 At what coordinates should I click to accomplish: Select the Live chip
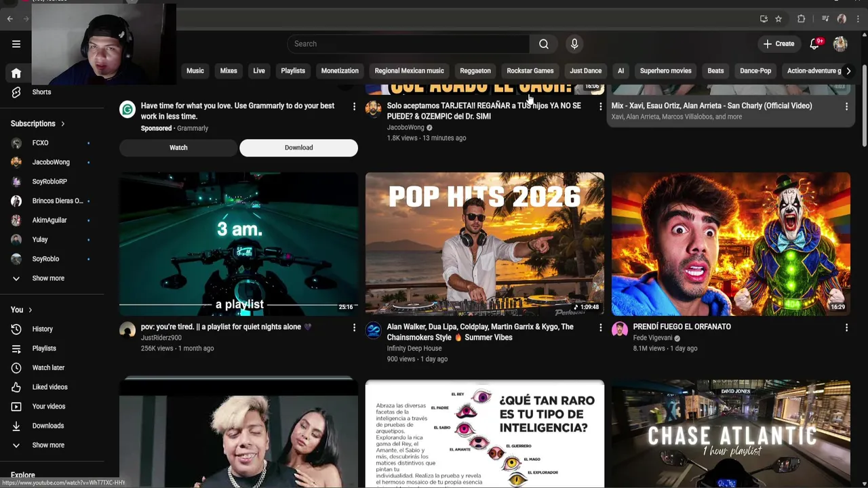pos(259,71)
